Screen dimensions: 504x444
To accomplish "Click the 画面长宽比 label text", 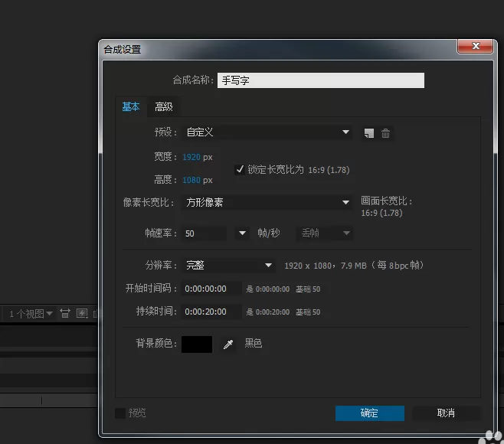I will [386, 201].
